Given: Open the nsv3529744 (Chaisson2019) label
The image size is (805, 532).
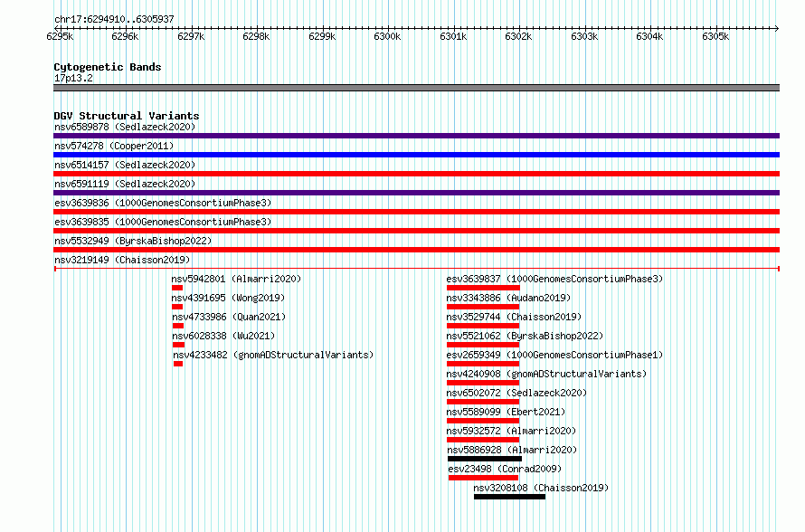Looking at the screenshot, I should 514,317.
